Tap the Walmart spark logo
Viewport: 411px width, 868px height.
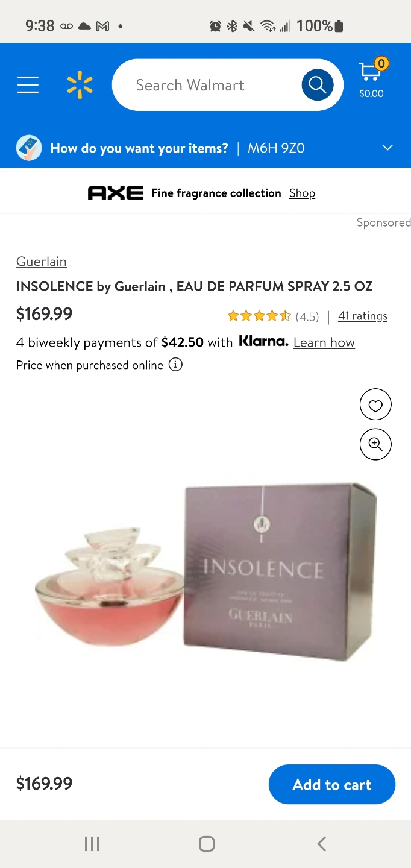pos(80,85)
